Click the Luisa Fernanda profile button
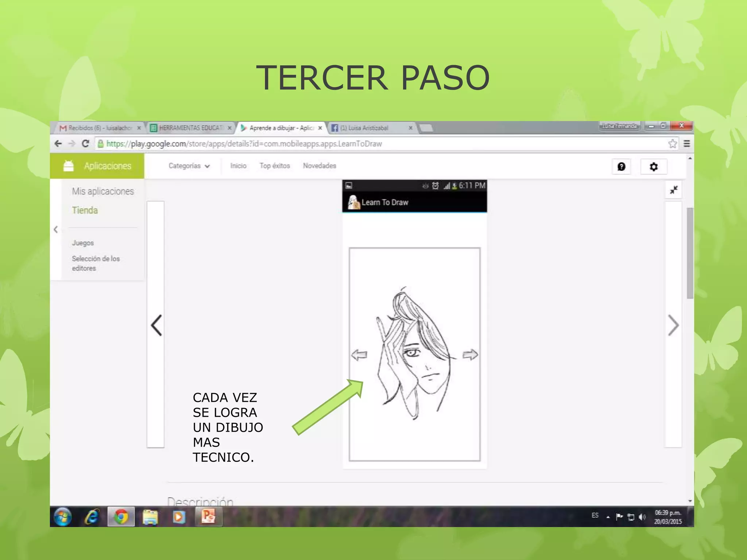The height and width of the screenshot is (560, 747). click(x=620, y=126)
